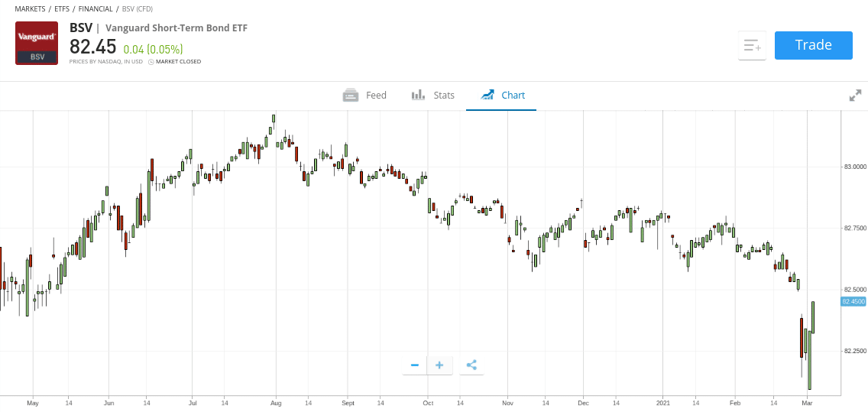Click the market closed clock icon
868x412 pixels.
click(x=151, y=61)
